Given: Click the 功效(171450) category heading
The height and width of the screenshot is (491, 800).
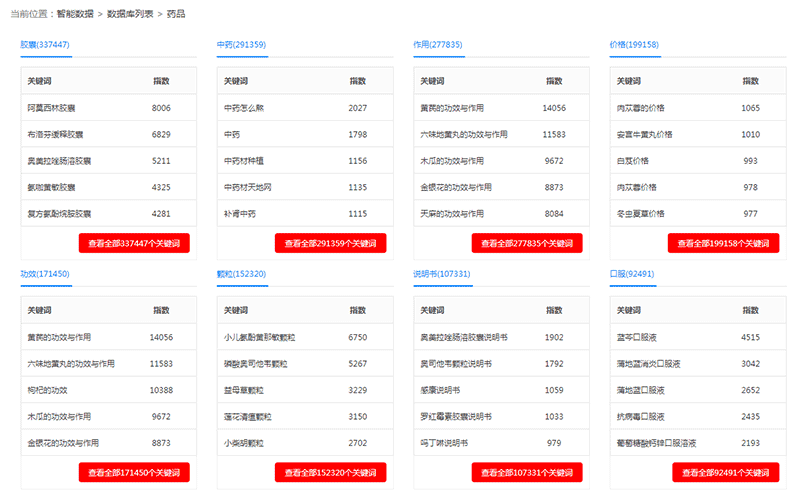Looking at the screenshot, I should (45, 274).
